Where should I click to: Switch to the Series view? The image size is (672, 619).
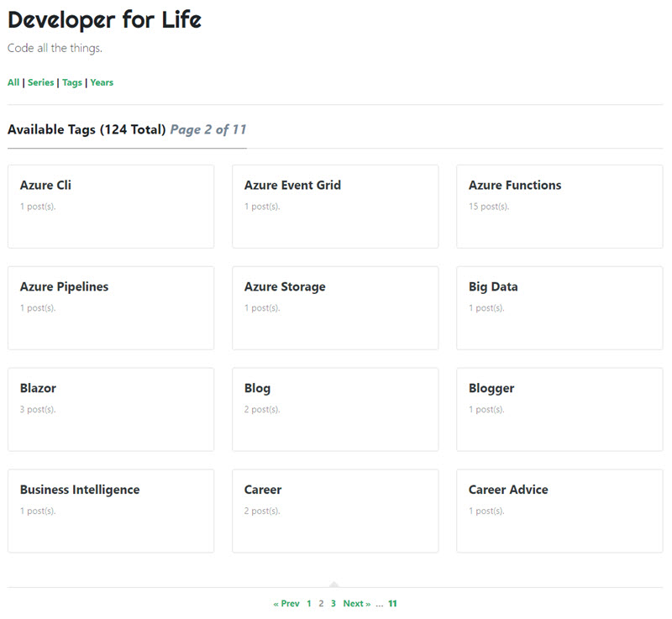click(39, 82)
